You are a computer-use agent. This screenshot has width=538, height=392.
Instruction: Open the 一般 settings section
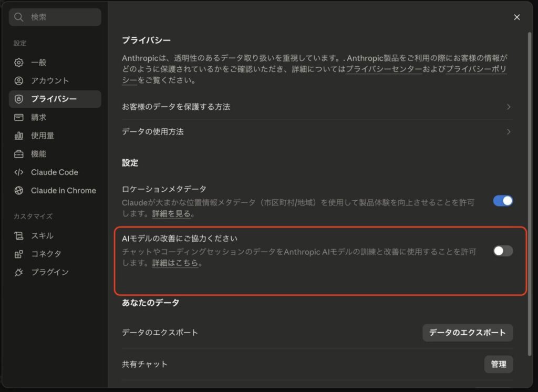coord(55,63)
